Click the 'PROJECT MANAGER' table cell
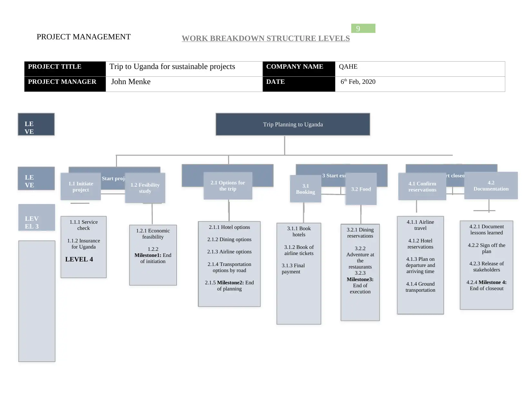Image resolution: width=532 pixels, height=411 pixels. point(65,84)
